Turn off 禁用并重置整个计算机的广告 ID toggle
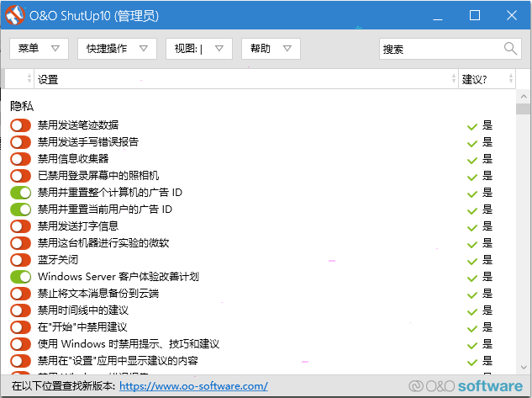The height and width of the screenshot is (398, 532). pos(21,193)
